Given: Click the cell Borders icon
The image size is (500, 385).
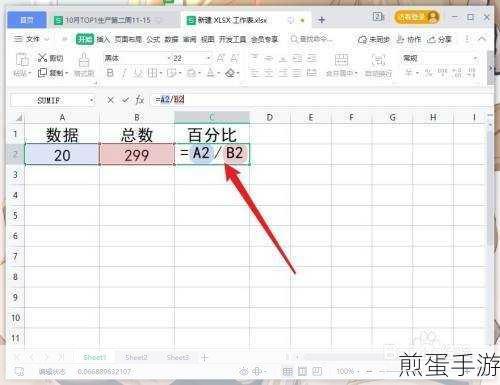Looking at the screenshot, I should coord(152,73).
